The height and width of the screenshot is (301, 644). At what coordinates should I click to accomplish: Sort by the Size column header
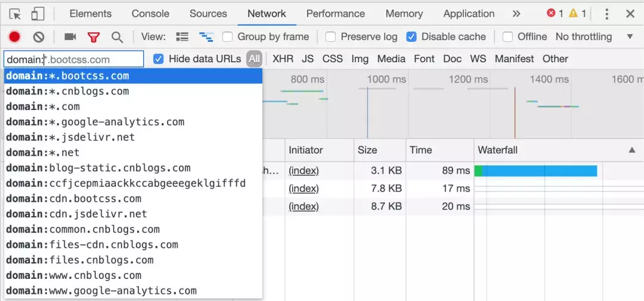pos(380,150)
